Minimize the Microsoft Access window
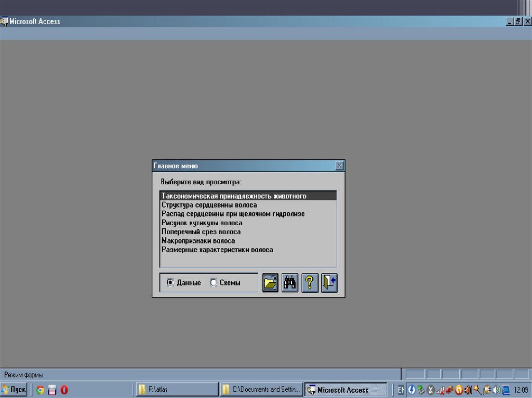 [x=510, y=21]
